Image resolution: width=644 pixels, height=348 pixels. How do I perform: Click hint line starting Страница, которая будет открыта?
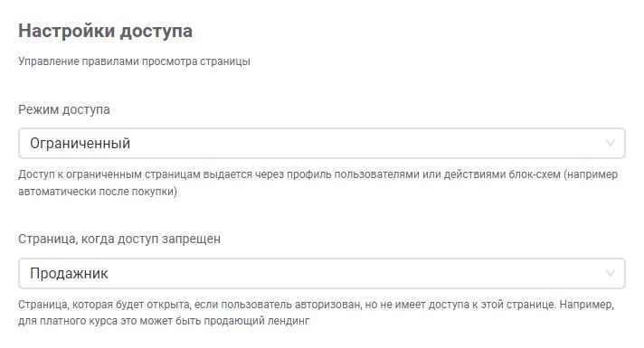point(316,305)
